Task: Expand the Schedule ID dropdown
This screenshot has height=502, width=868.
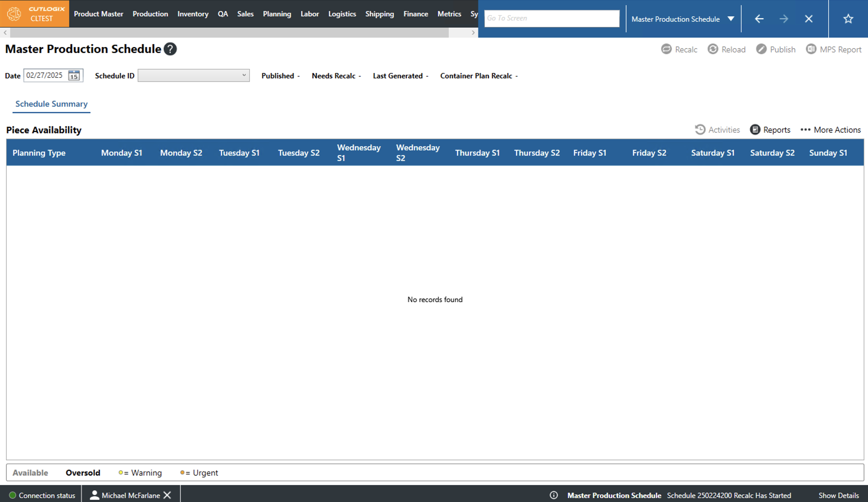Action: pos(244,75)
